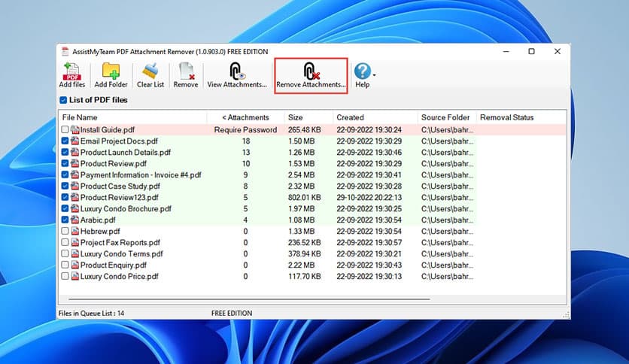Uncheck Email Project Docs.pdf checkbox
Screen dimensions: 629x364
tap(65, 141)
